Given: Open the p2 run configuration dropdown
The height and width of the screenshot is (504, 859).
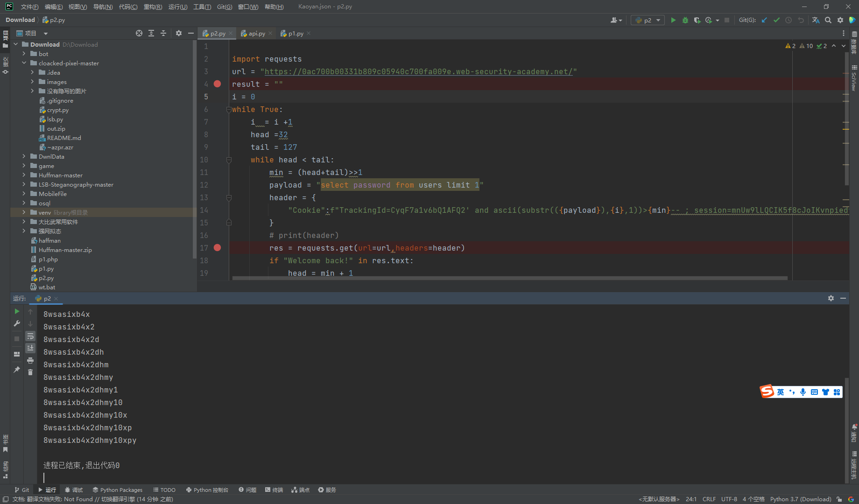Looking at the screenshot, I should [648, 20].
